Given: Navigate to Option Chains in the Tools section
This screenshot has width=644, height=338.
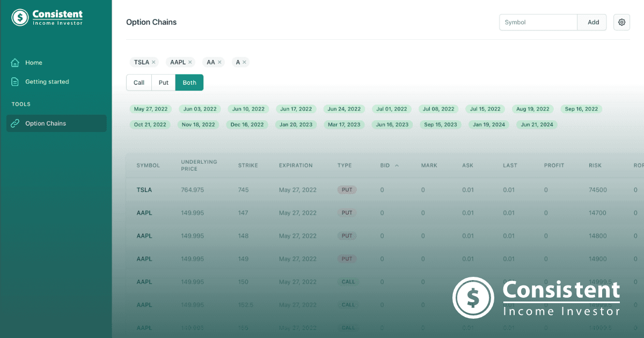Looking at the screenshot, I should [x=46, y=123].
